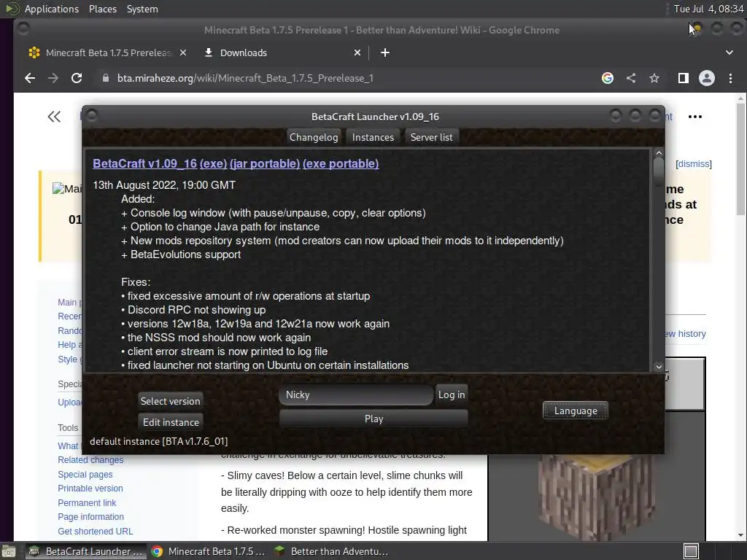Click the changelog scrollbar thumb
Screen dimensions: 747x560
pyautogui.click(x=659, y=170)
